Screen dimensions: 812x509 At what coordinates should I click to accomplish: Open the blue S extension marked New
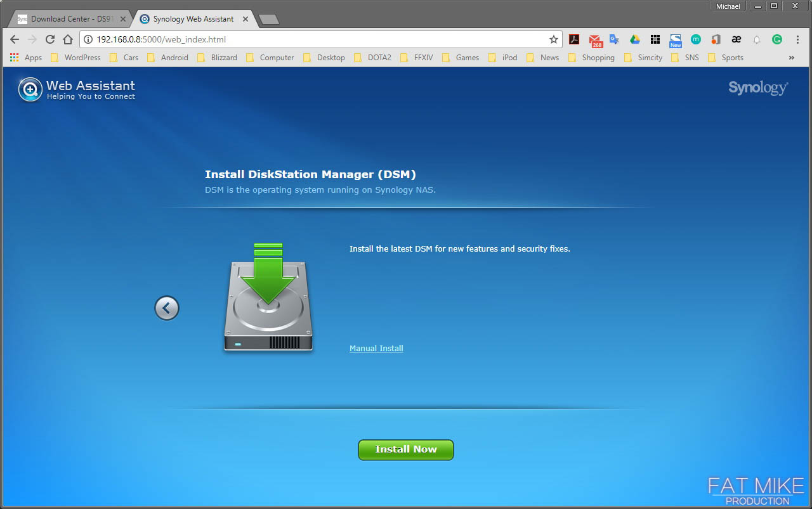[675, 41]
